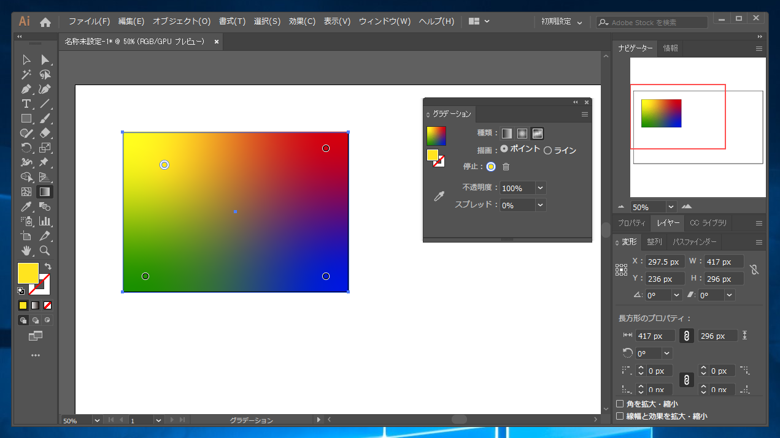Open rectangle rotation angle dropdown
Viewport: 780px width, 438px height.
(x=667, y=353)
